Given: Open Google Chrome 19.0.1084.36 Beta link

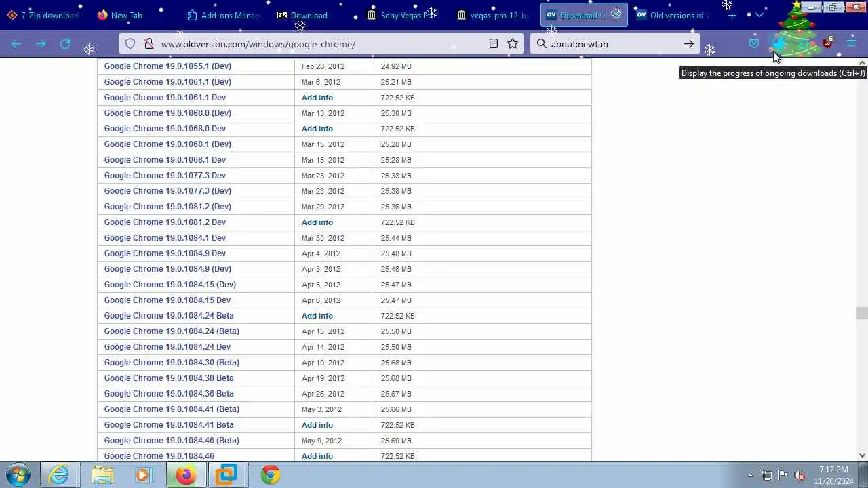Looking at the screenshot, I should click(x=169, y=394).
